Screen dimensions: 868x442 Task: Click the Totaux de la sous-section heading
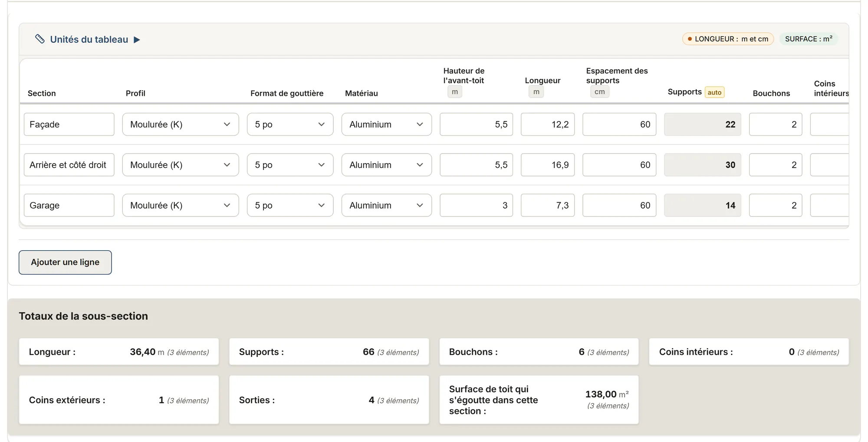click(83, 316)
